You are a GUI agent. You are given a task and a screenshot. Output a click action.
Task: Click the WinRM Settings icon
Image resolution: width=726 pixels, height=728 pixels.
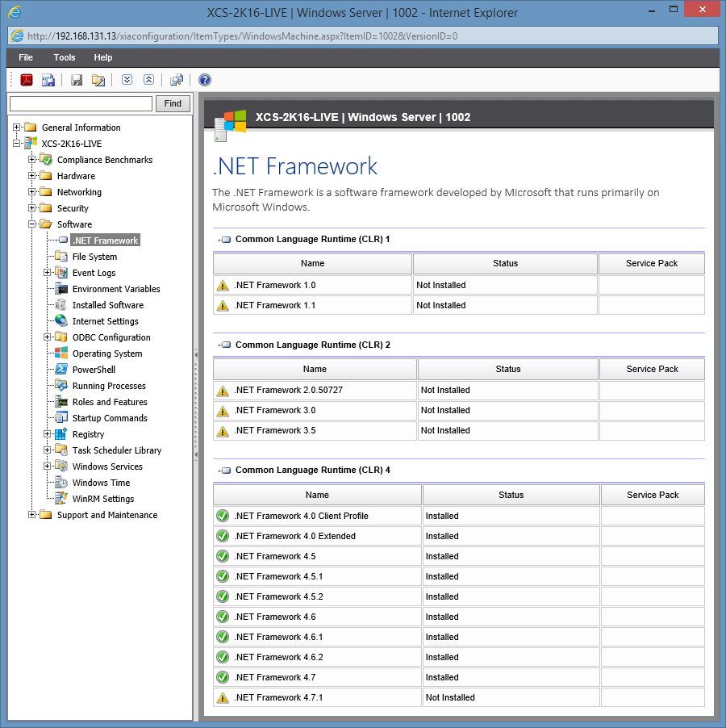click(x=61, y=499)
